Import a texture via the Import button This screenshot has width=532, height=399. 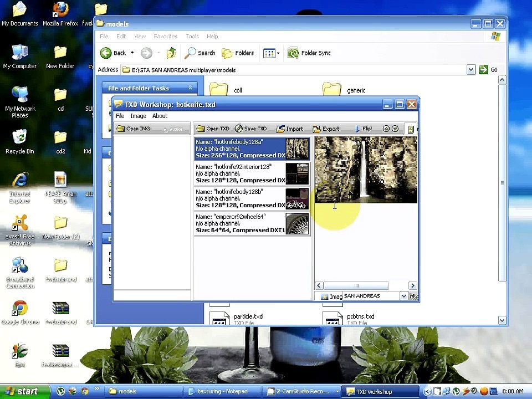tap(290, 129)
